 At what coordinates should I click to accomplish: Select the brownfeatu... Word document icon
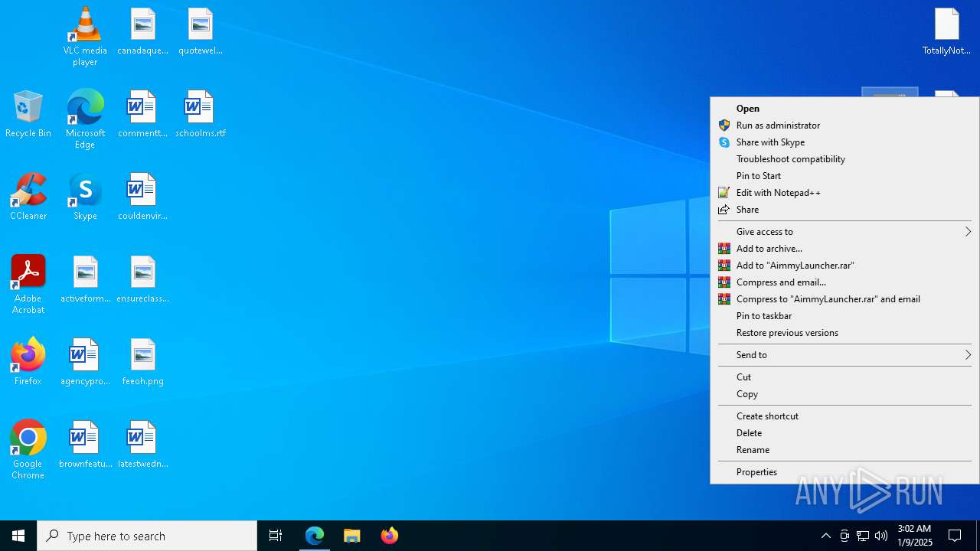tap(85, 445)
